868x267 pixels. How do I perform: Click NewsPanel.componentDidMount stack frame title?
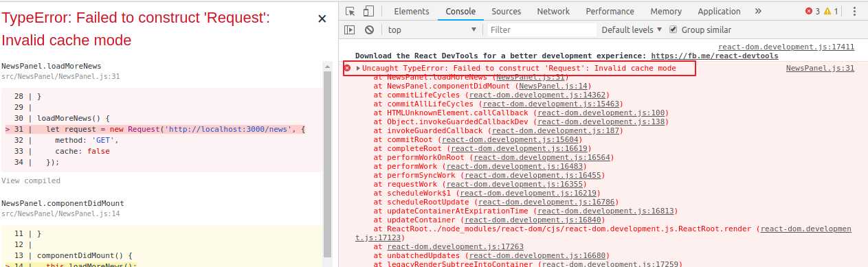pos(63,203)
